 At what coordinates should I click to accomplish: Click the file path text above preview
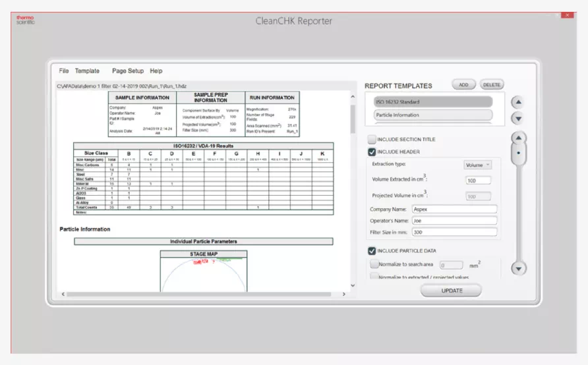pos(121,86)
